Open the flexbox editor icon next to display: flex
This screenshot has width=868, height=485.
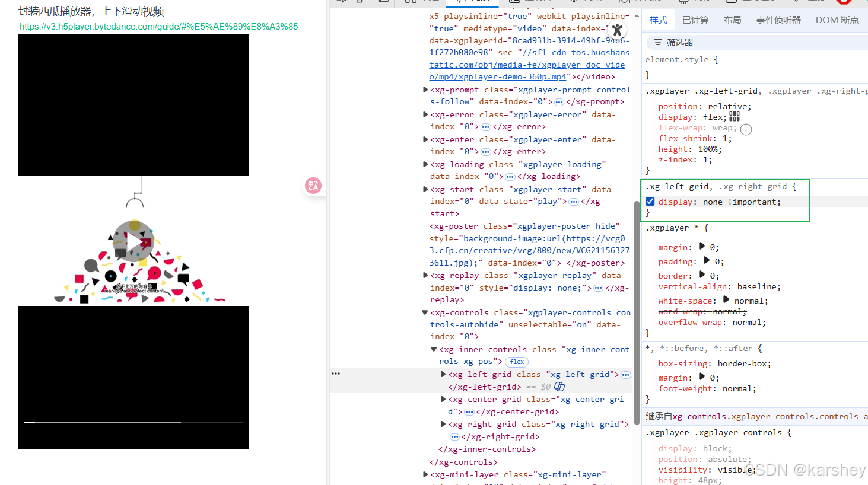[x=735, y=117]
